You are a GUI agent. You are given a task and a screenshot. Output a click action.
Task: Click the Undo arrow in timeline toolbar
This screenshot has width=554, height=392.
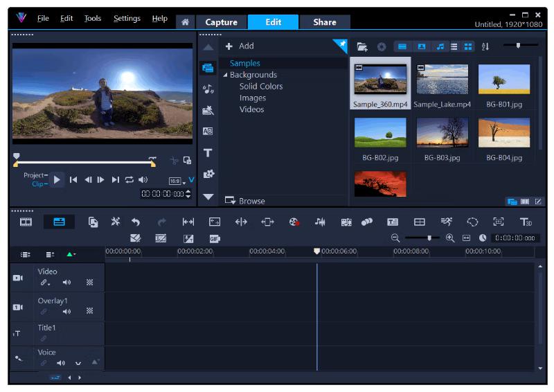tap(136, 222)
